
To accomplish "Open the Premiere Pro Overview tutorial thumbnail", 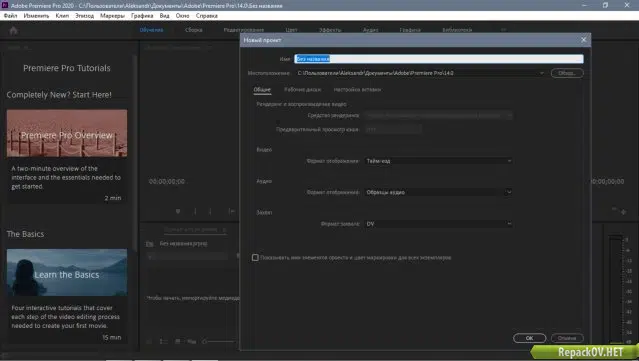I will click(x=67, y=133).
